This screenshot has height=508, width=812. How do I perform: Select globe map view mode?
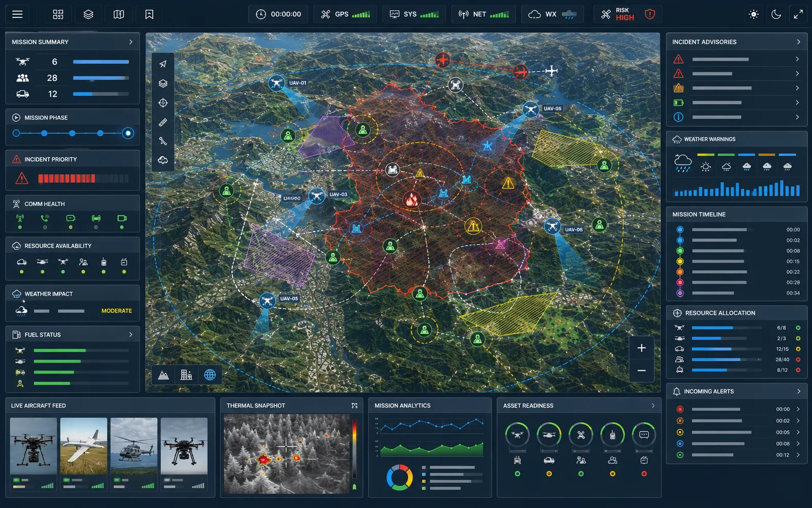210,375
